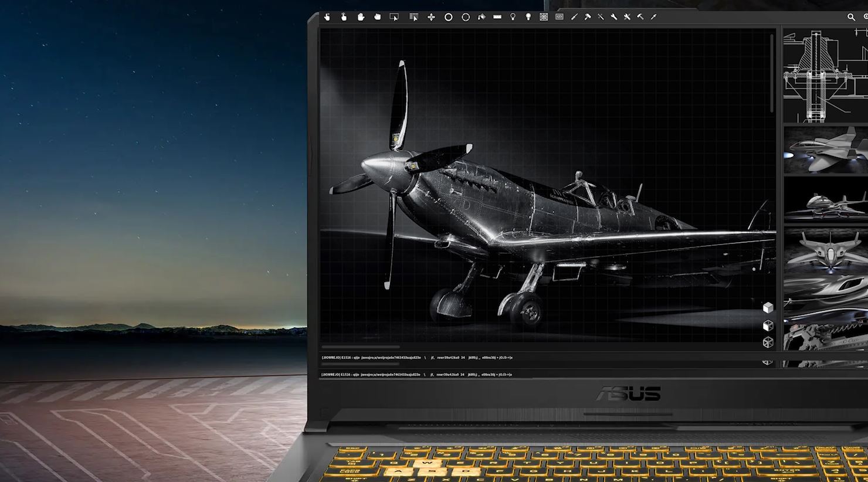Open the blueprint drawing thumbnail
868x482 pixels.
click(x=825, y=76)
